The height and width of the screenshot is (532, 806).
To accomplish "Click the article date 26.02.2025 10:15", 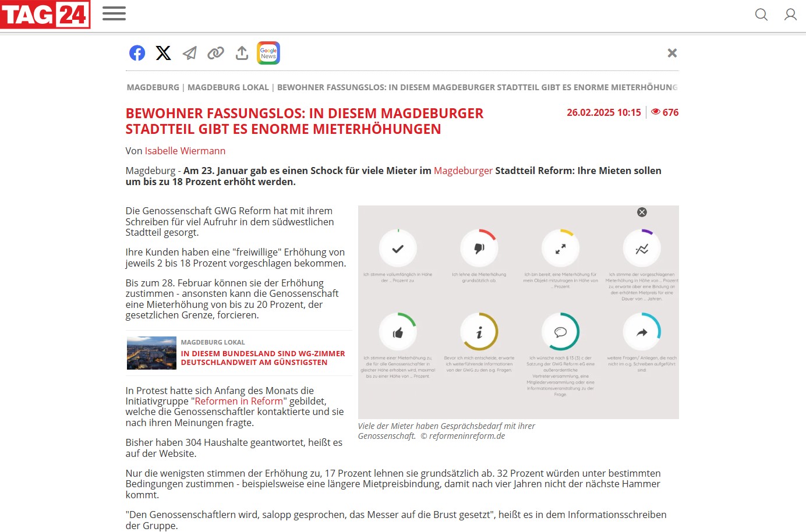I will tap(604, 112).
